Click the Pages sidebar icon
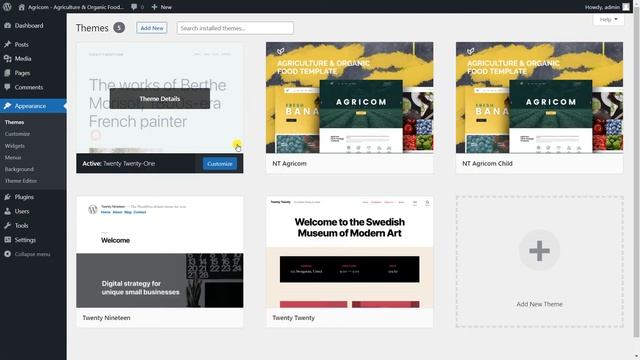This screenshot has width=640, height=360. pyautogui.click(x=7, y=73)
